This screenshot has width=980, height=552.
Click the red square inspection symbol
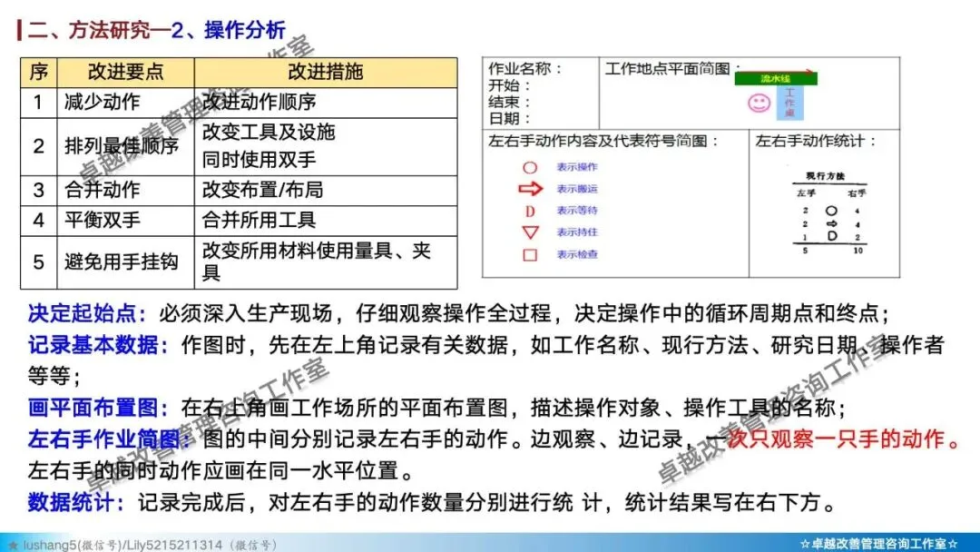click(530, 254)
